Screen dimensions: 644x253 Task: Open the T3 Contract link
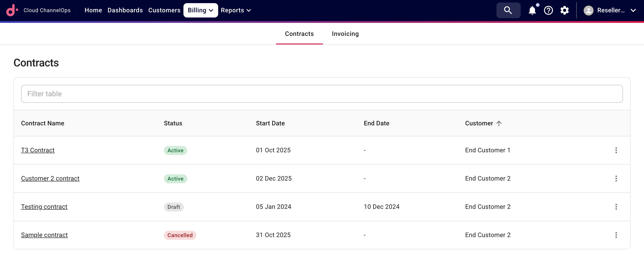(38, 150)
